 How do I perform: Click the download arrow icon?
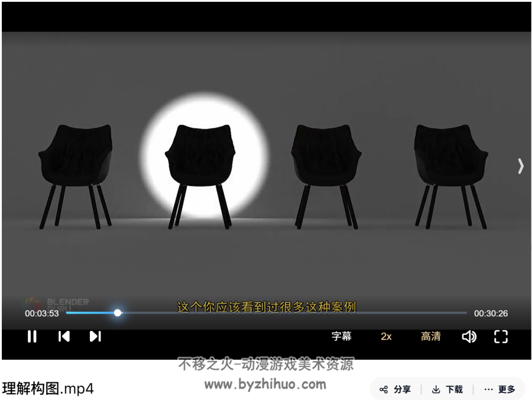[436, 389]
